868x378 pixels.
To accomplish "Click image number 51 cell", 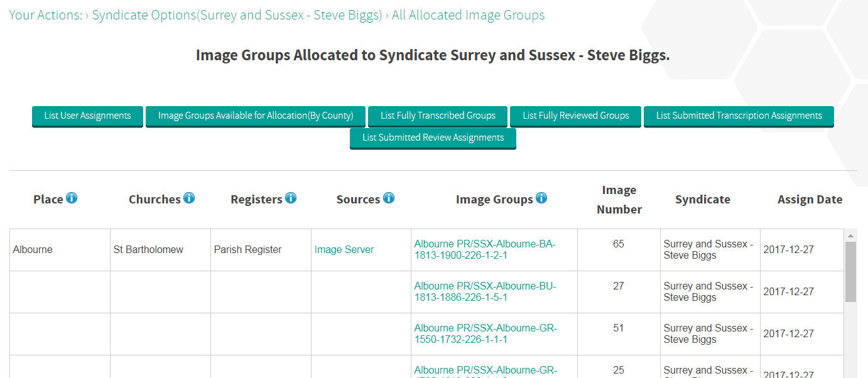I will coord(619,334).
